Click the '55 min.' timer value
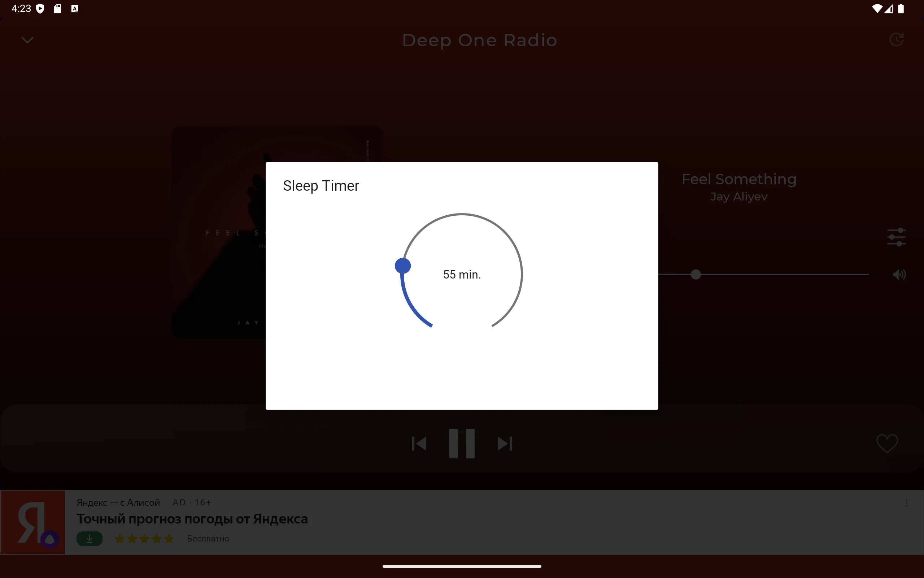 point(462,275)
